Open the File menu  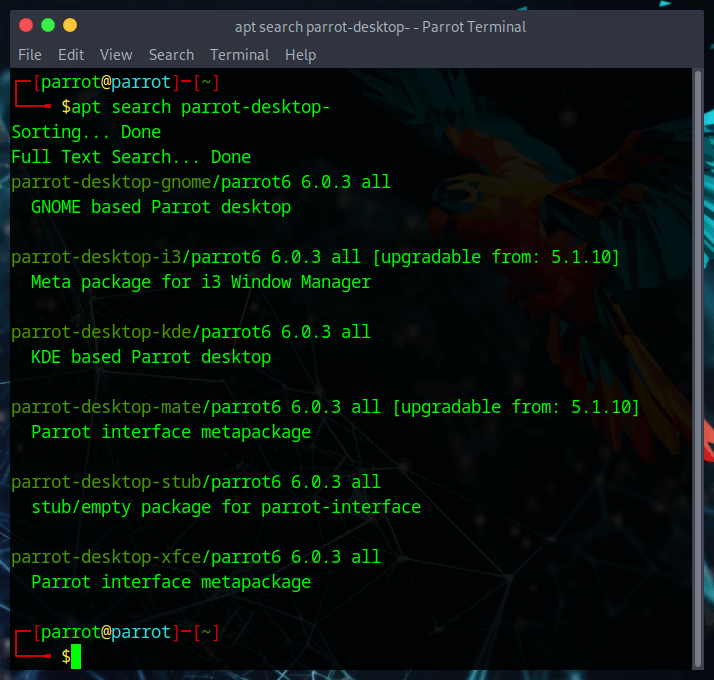(30, 55)
